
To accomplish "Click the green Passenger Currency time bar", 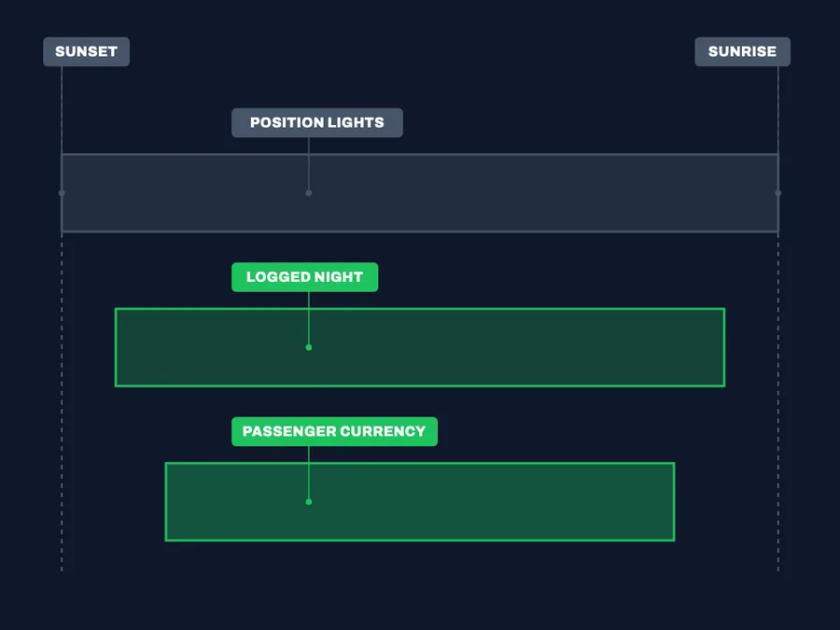I will pyautogui.click(x=420, y=501).
